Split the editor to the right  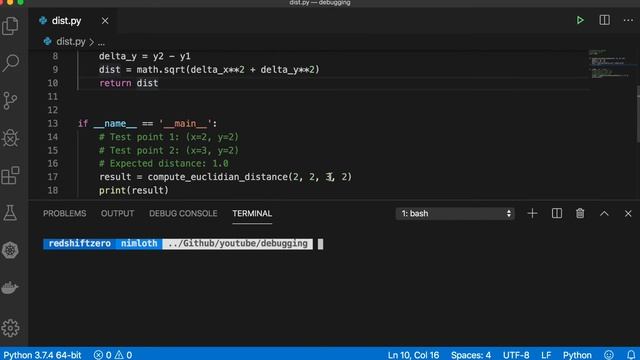[x=604, y=20]
